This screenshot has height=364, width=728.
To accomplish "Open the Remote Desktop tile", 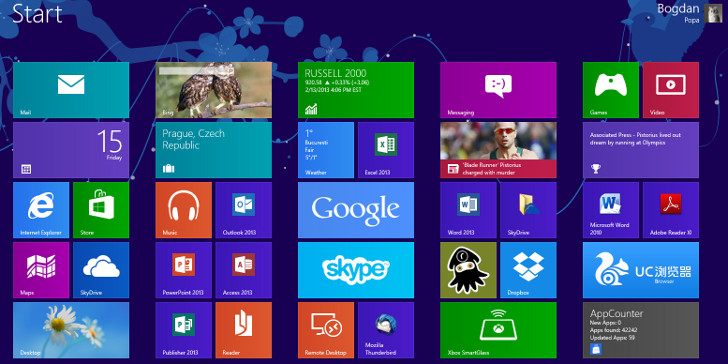I will pos(326,330).
